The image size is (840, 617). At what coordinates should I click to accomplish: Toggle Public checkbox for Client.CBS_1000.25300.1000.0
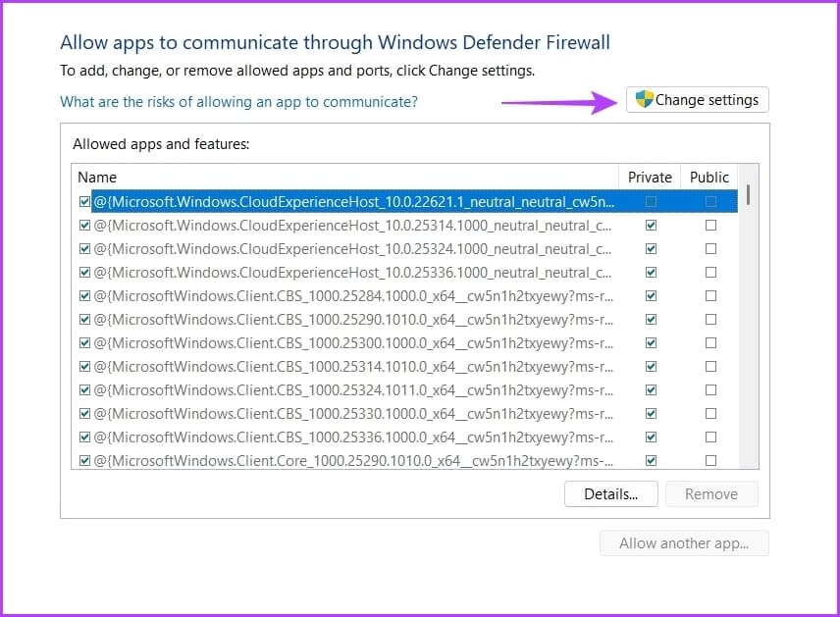[x=710, y=342]
